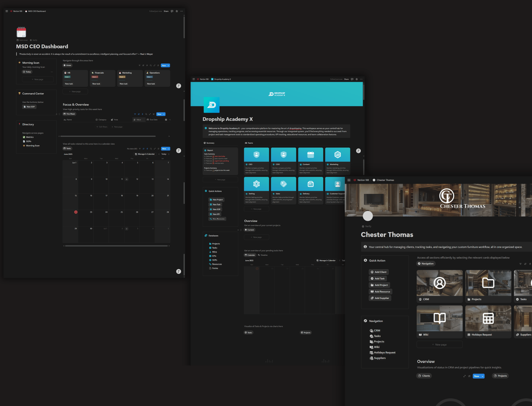Open the Setting team card with gear icon
The image size is (532, 406).
coord(256,191)
